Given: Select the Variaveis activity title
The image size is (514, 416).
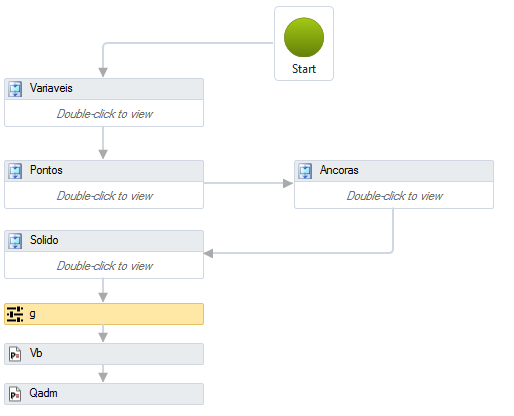Looking at the screenshot, I should click(x=51, y=88).
